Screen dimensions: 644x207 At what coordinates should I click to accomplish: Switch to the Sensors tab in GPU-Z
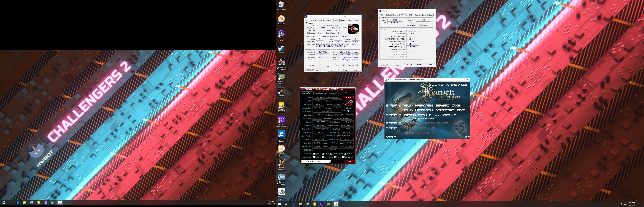[316, 93]
